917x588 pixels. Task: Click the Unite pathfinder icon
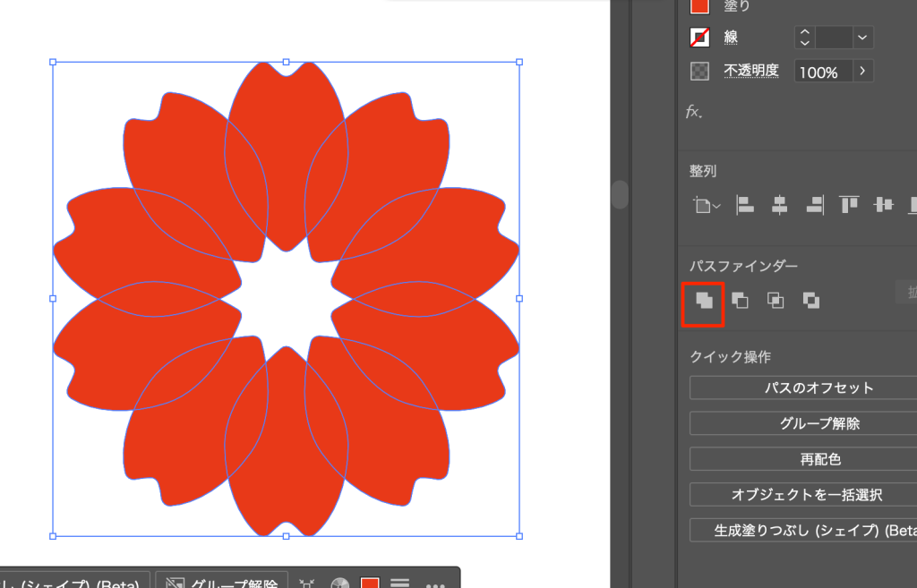click(x=704, y=302)
